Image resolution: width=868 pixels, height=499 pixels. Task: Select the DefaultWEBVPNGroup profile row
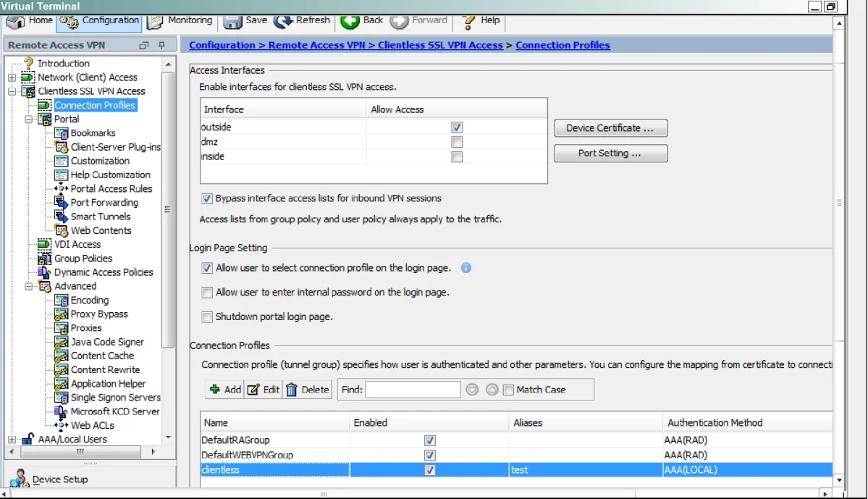click(516, 456)
